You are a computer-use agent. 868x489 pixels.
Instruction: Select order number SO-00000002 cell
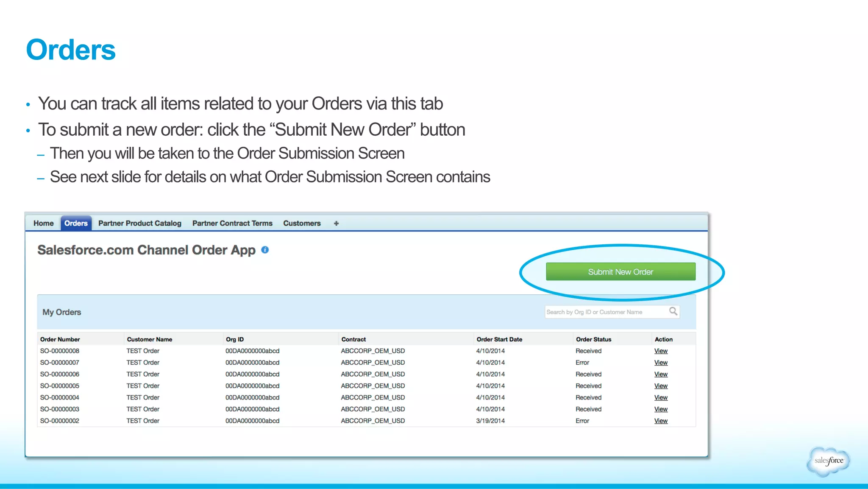(x=60, y=421)
